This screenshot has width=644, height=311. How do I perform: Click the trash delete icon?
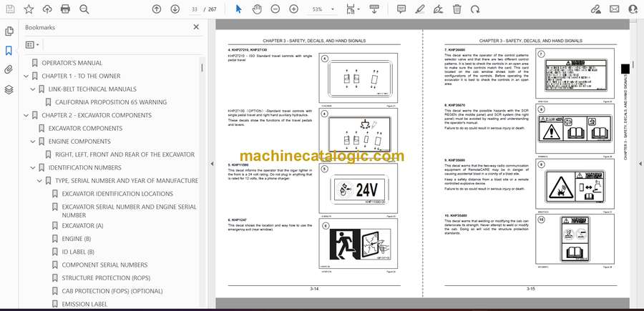pos(457,9)
